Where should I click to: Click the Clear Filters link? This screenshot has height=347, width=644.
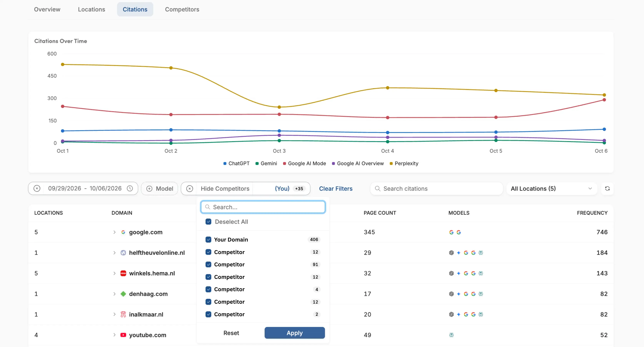(x=335, y=189)
